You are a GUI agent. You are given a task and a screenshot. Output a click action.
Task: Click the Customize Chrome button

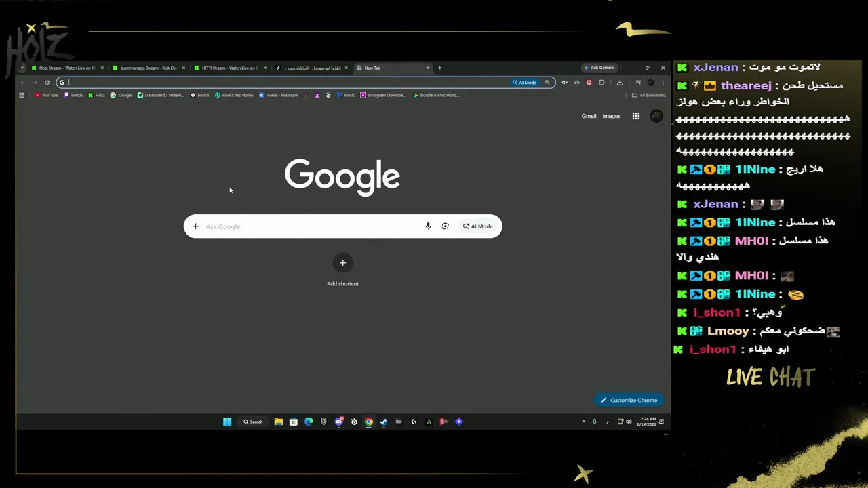[629, 400]
